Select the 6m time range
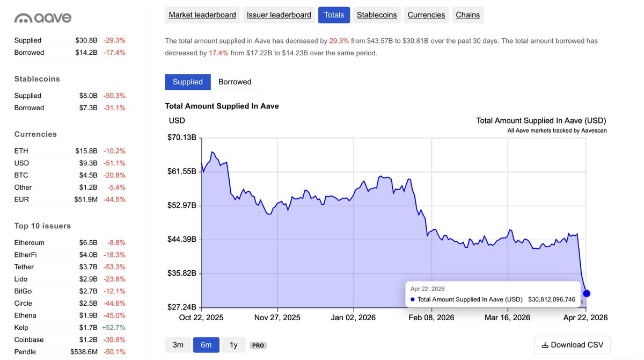 206,345
